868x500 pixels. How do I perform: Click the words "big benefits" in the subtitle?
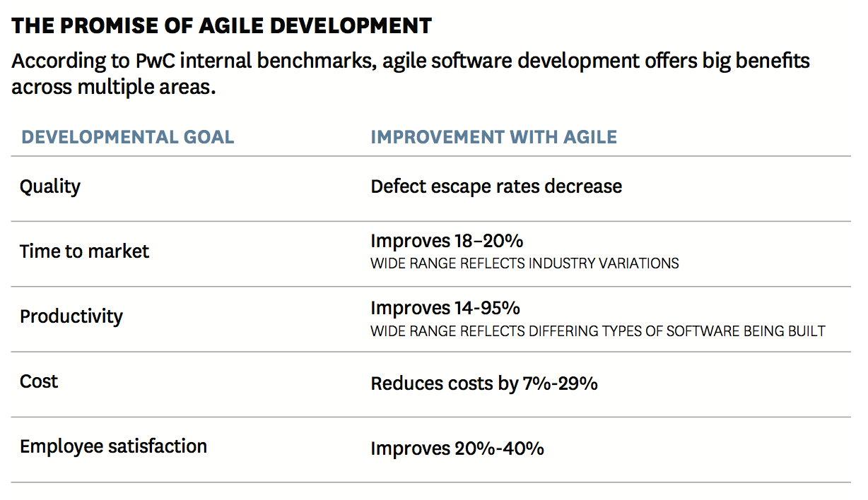[756, 61]
